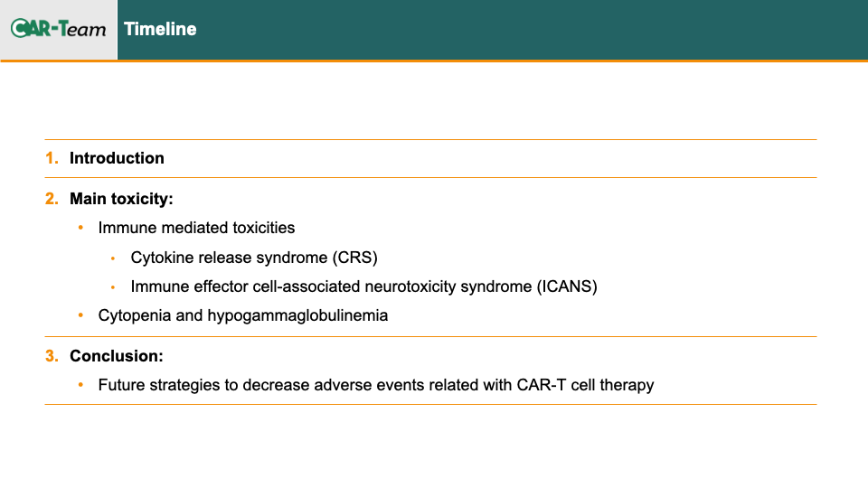Click bullet beside Future strategies line
The width and height of the screenshot is (868, 488).
pyautogui.click(x=80, y=385)
